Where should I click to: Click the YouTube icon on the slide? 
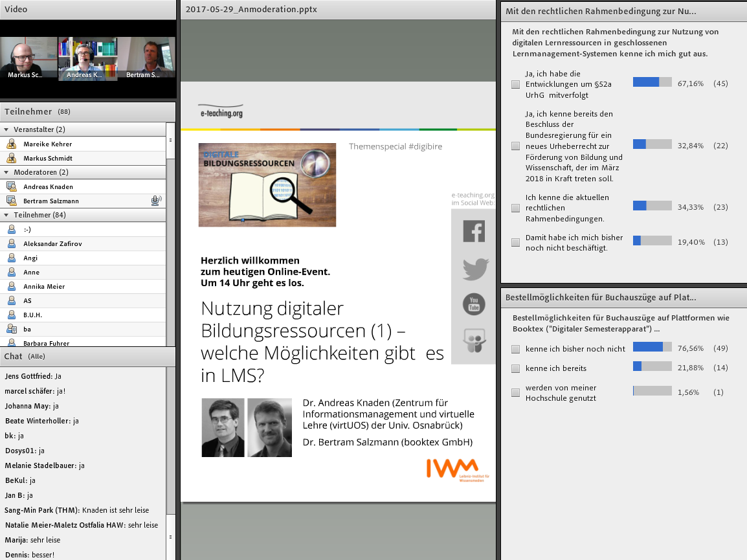tap(474, 304)
